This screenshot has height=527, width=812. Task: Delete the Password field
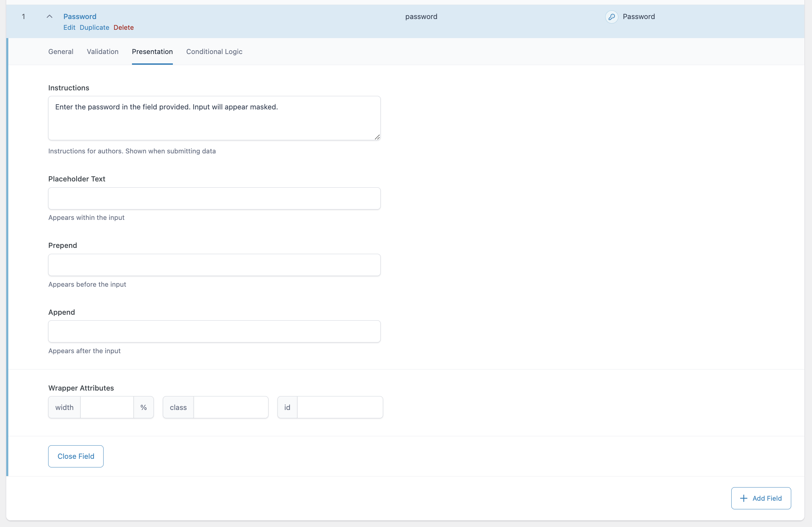(x=123, y=27)
